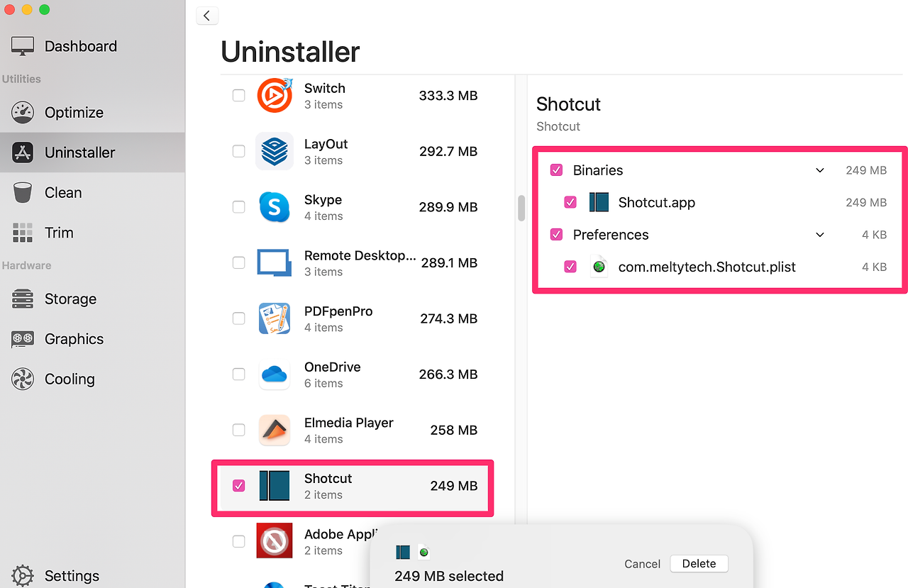Screen dimensions: 908x588
Task: Click the Clean trash bin icon
Action: [x=23, y=192]
